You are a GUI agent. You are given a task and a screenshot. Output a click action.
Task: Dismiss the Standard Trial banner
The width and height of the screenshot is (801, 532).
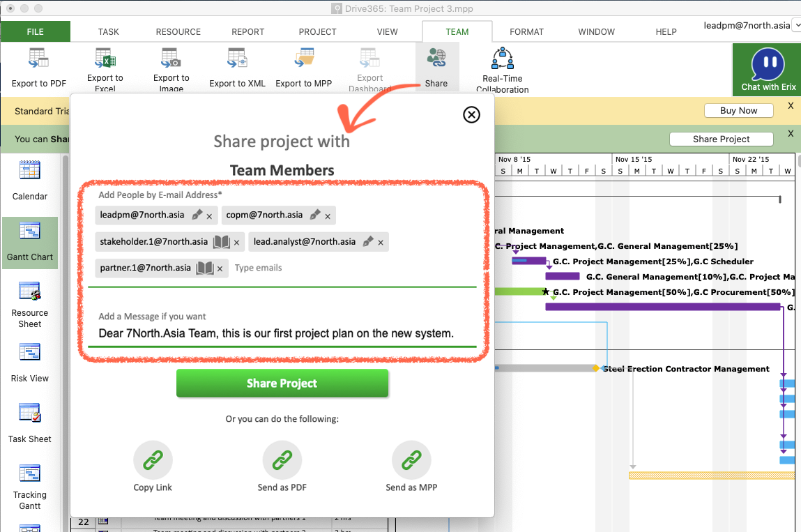(x=791, y=106)
